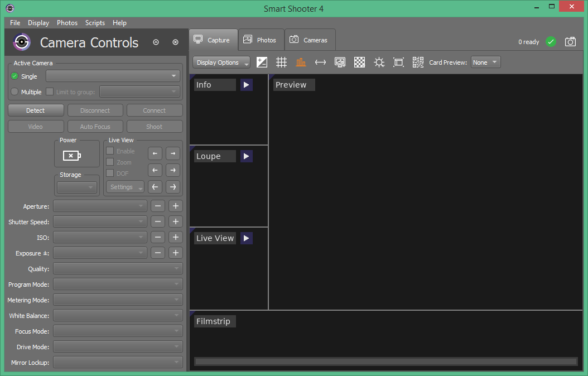Click the QR code icon
Image resolution: width=588 pixels, height=376 pixels.
[x=418, y=62]
